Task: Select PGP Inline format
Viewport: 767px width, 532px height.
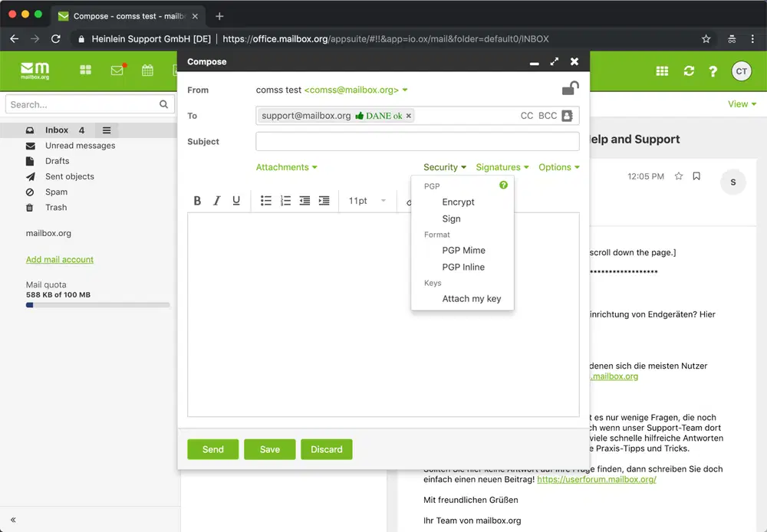Action: click(x=463, y=267)
